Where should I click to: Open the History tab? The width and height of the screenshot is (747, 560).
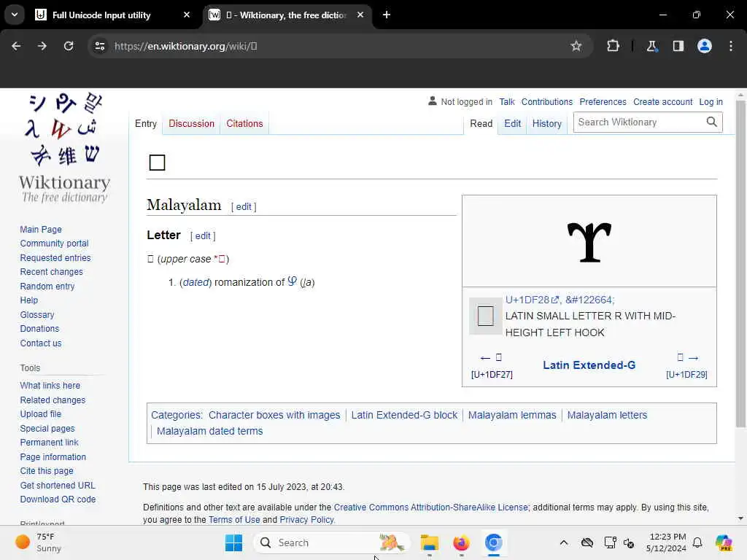[547, 124]
